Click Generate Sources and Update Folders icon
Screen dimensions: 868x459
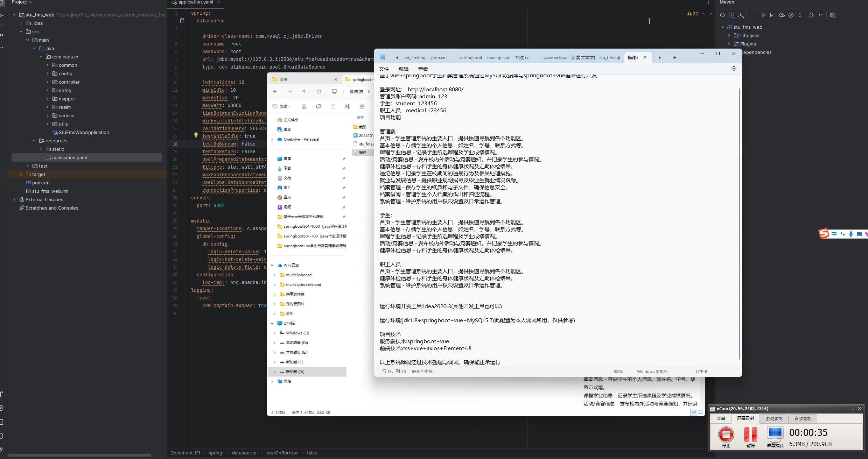(x=731, y=15)
